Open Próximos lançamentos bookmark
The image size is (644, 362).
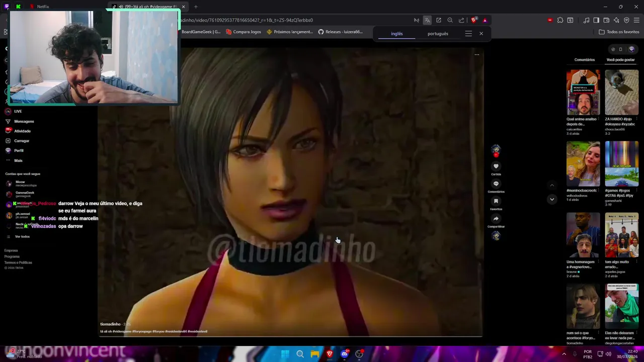tap(290, 32)
